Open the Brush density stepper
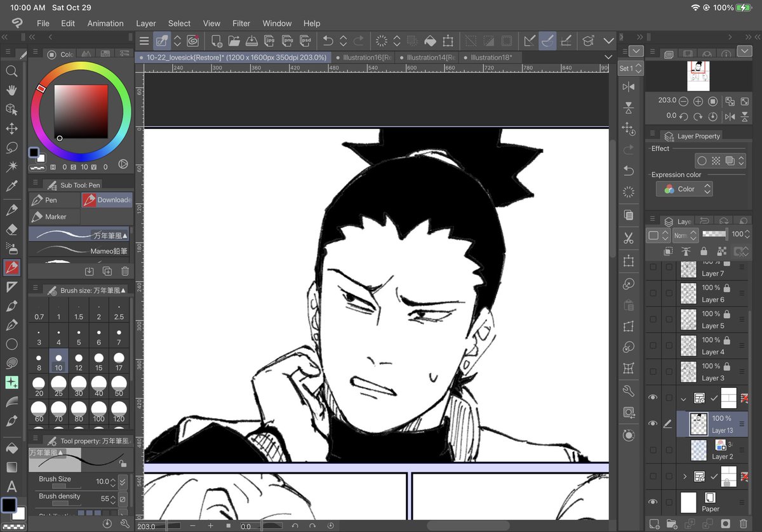The height and width of the screenshot is (532, 762). click(112, 499)
